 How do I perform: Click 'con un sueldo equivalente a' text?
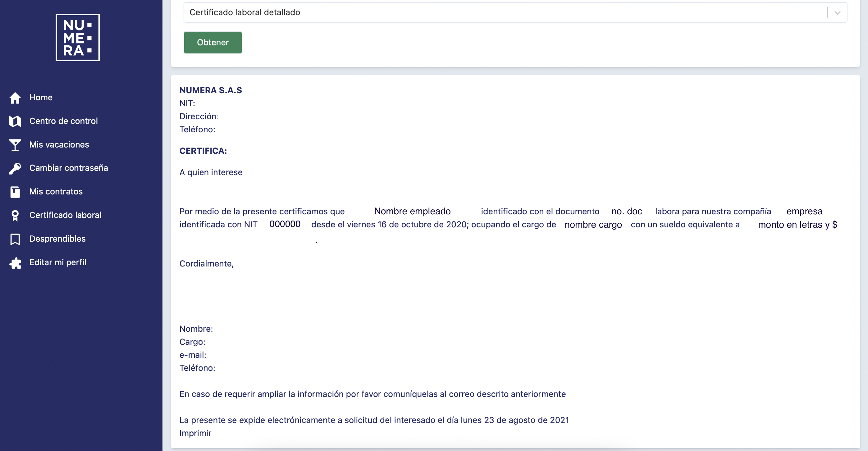(x=685, y=224)
